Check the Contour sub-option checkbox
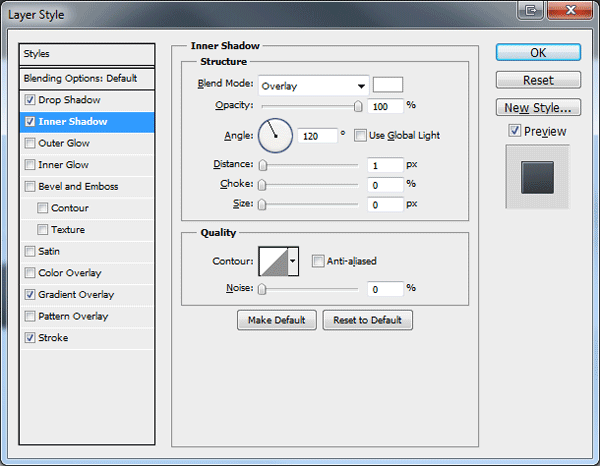The image size is (600, 466). 42,208
